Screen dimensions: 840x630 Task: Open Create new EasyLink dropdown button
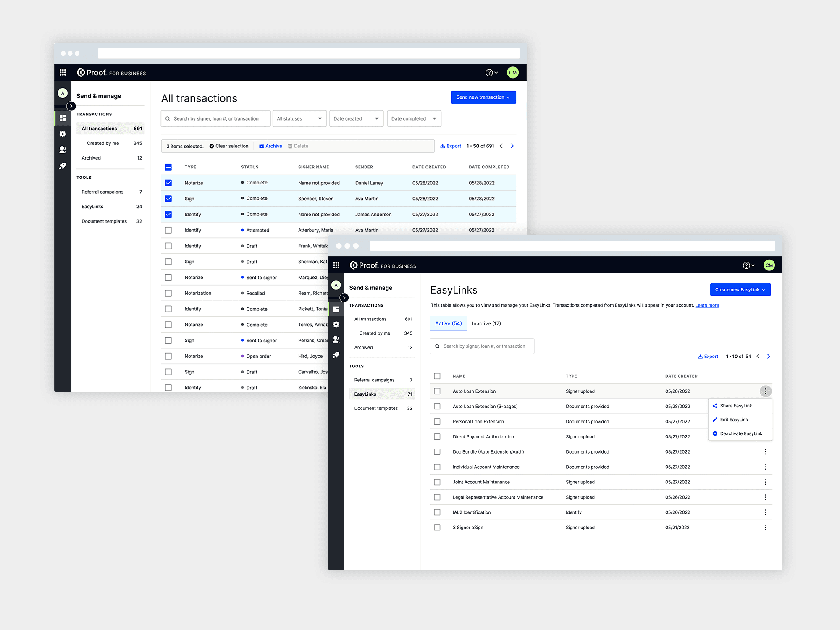point(740,290)
